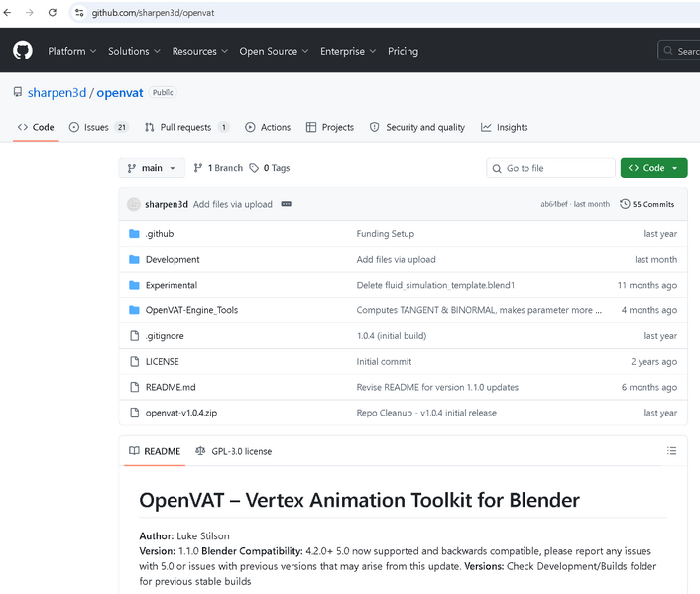Click the Add files via upload header commit
The height and width of the screenshot is (594, 700).
(x=233, y=204)
